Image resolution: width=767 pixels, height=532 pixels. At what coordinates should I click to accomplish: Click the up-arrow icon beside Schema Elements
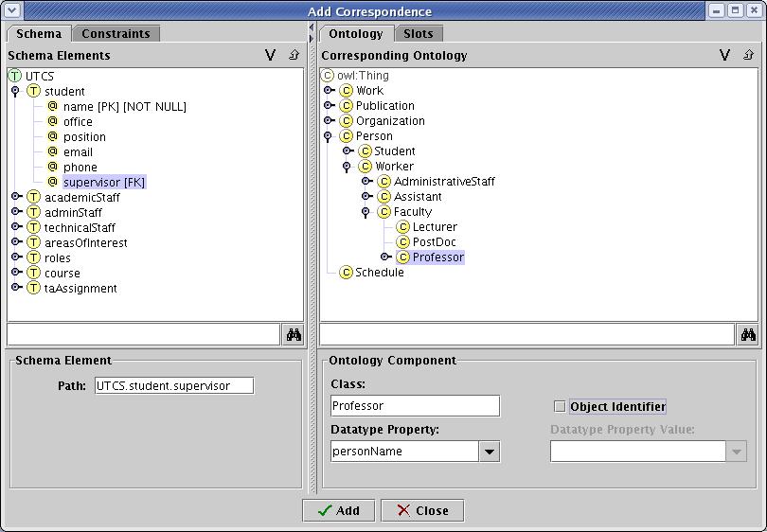(294, 55)
